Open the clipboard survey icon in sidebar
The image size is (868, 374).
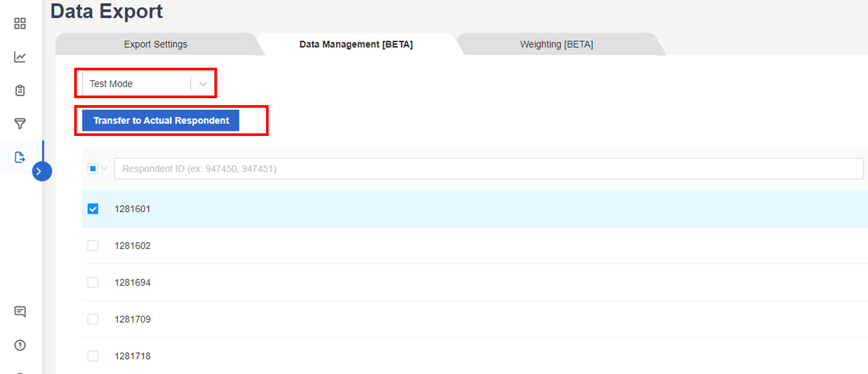[x=20, y=90]
